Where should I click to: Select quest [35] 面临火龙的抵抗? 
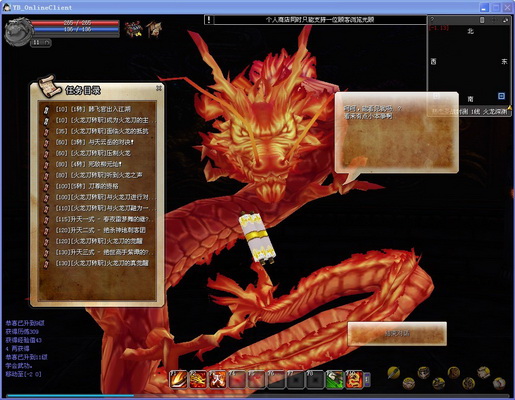click(101, 131)
